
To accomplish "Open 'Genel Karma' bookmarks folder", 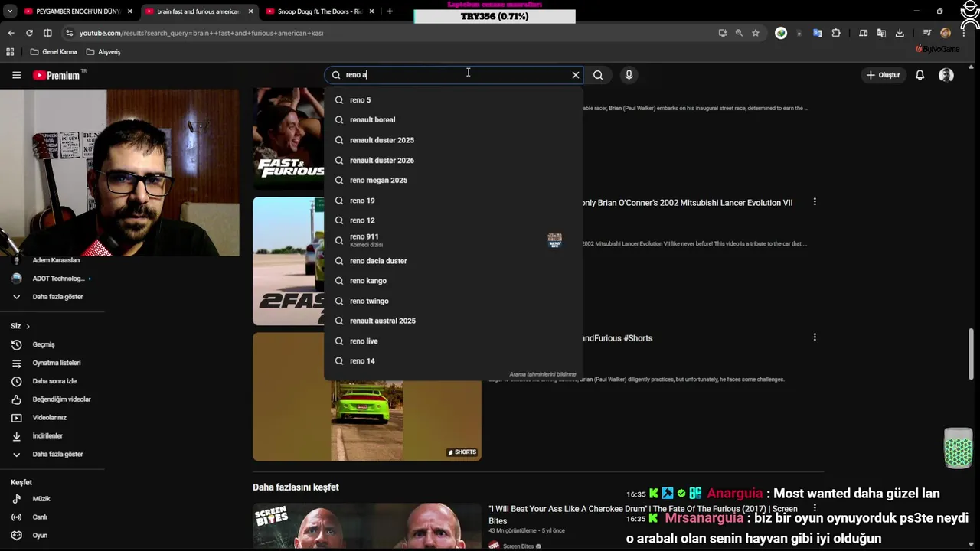I will pyautogui.click(x=54, y=52).
